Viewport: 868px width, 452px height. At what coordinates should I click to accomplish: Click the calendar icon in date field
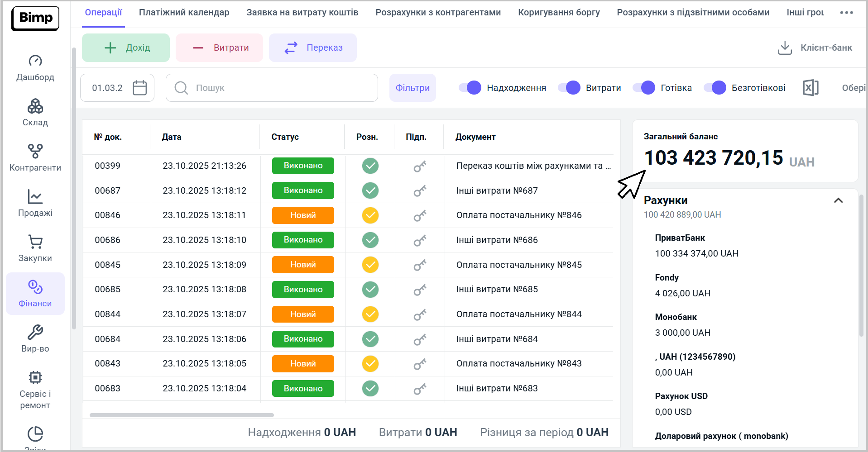(x=139, y=88)
